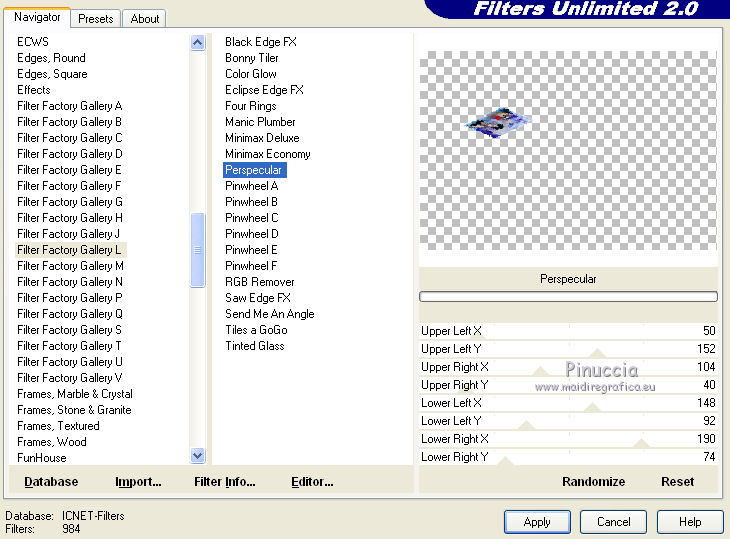Adjust the Upper Left Y slider
This screenshot has width=730, height=539.
tap(568, 349)
